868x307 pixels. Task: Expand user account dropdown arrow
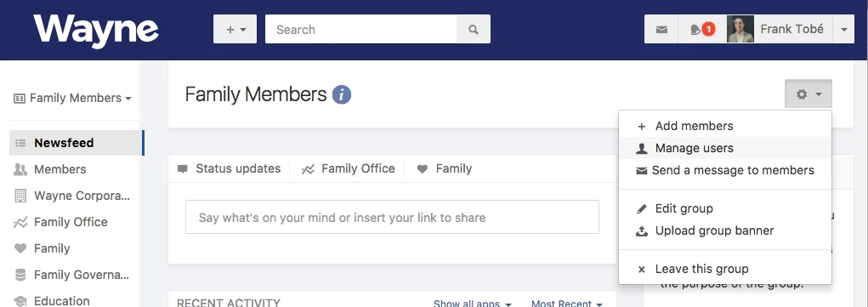pyautogui.click(x=843, y=30)
